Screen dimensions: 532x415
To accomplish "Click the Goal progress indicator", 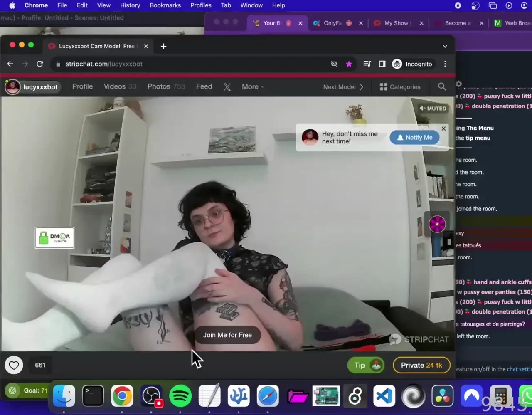I will [x=27, y=390].
